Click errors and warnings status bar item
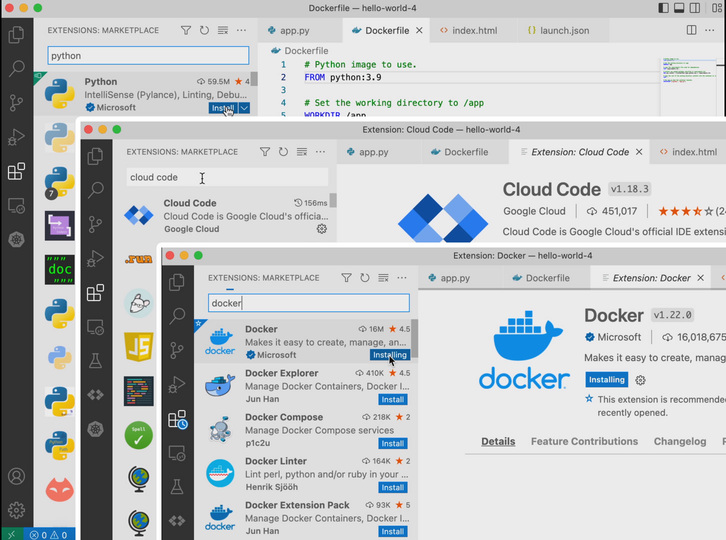The width and height of the screenshot is (726, 540). tap(48, 535)
